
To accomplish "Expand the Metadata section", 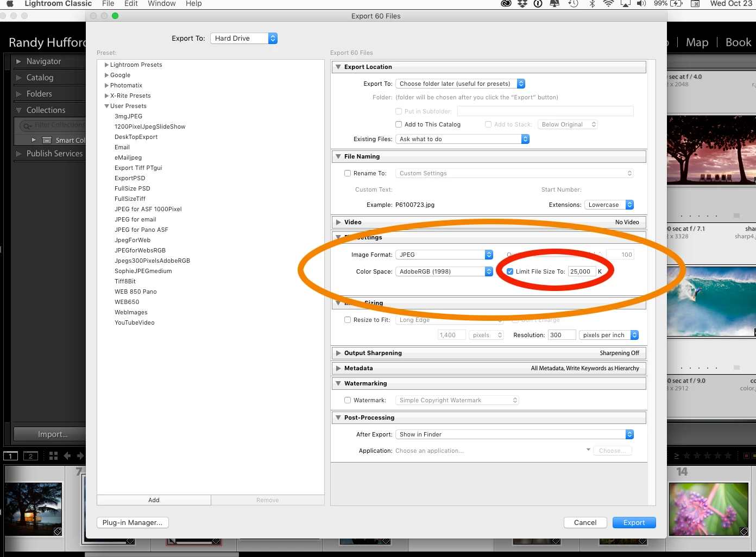I will coord(338,368).
